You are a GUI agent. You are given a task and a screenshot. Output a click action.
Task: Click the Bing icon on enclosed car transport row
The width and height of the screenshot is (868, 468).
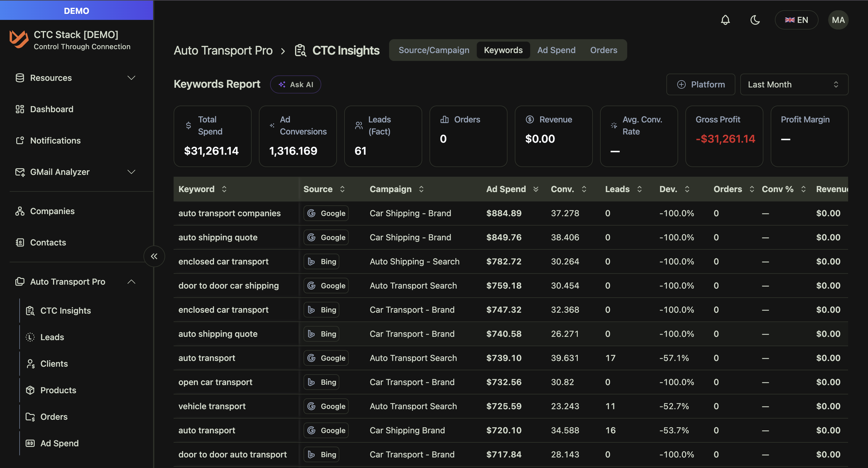(312, 261)
